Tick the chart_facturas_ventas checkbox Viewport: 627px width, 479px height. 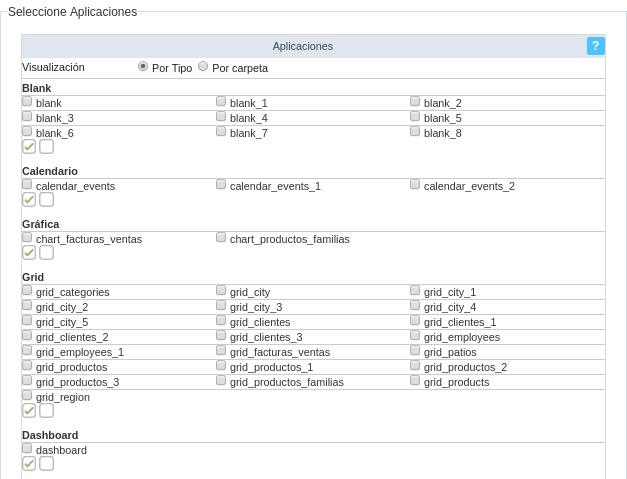pos(27,237)
